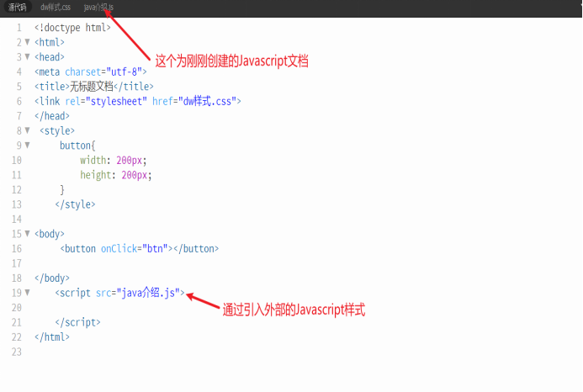This screenshot has height=392, width=583.
Task: Click the closing </html> tag
Action: click(52, 337)
